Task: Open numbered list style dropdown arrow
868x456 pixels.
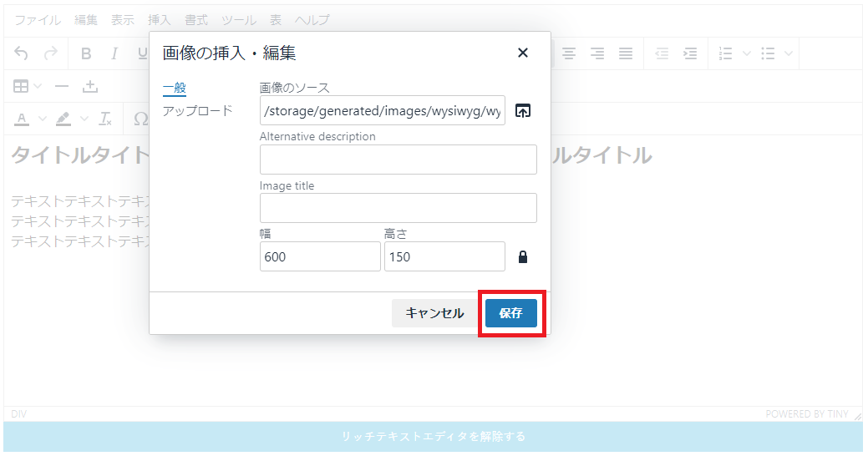Action: 746,53
